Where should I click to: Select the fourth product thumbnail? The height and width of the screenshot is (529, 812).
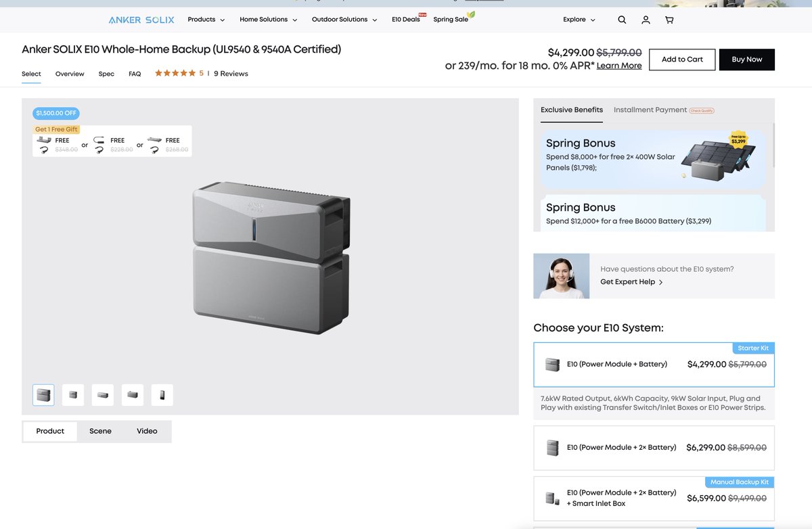pos(133,395)
